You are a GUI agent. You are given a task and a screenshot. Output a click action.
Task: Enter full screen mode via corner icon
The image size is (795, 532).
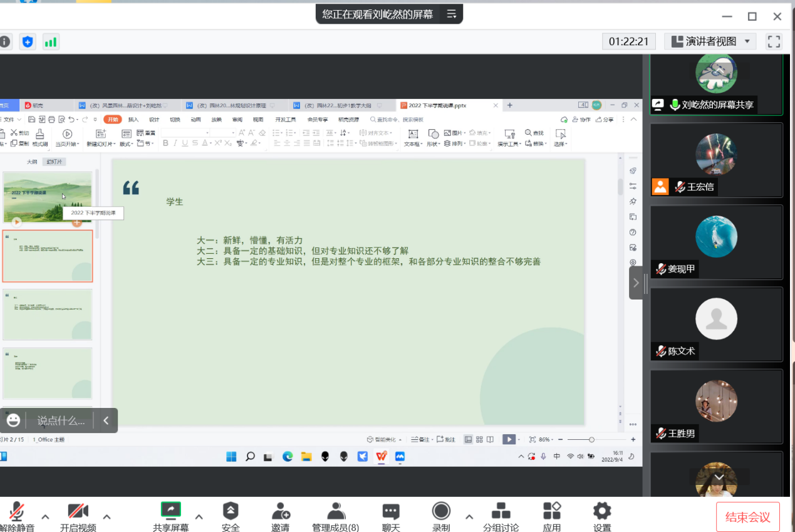coord(774,41)
